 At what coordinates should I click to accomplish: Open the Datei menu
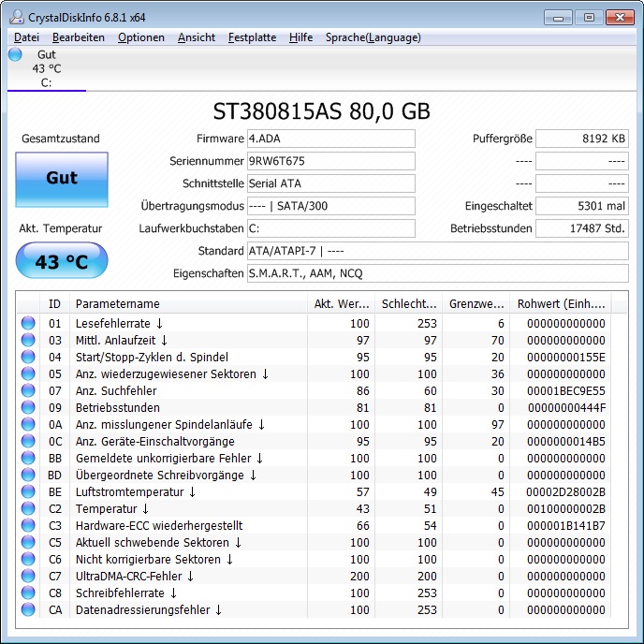pyautogui.click(x=27, y=37)
